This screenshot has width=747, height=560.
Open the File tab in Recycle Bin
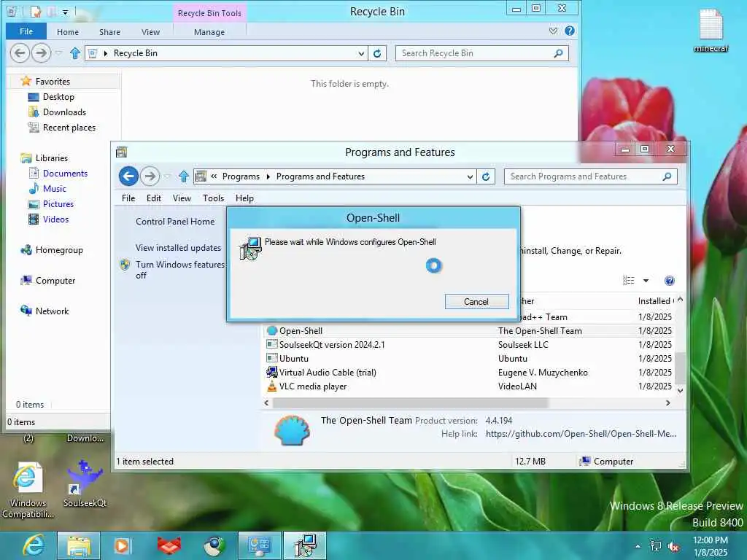[x=26, y=31]
